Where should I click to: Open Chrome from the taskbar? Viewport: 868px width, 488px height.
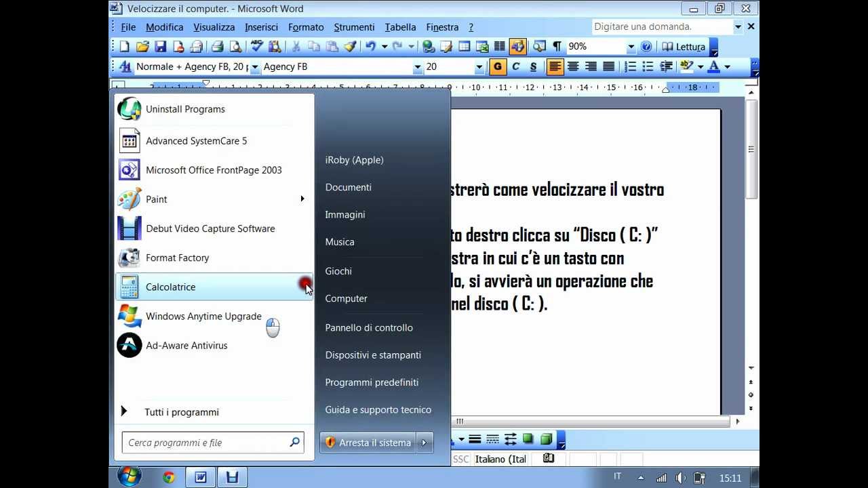pos(169,477)
